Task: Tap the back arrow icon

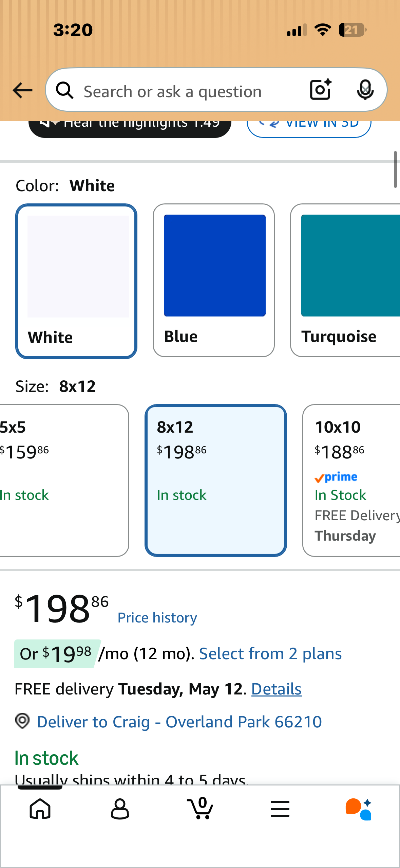Action: [x=22, y=91]
